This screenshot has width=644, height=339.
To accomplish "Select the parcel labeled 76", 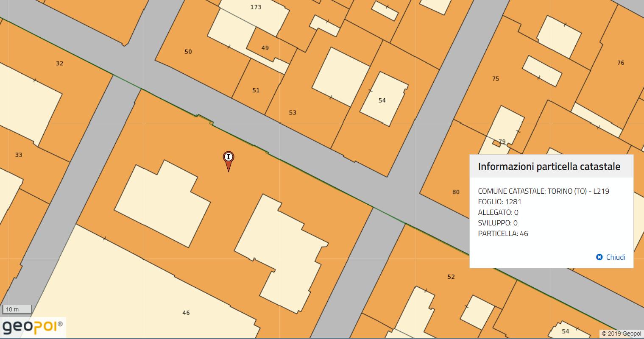I will pyautogui.click(x=621, y=63).
